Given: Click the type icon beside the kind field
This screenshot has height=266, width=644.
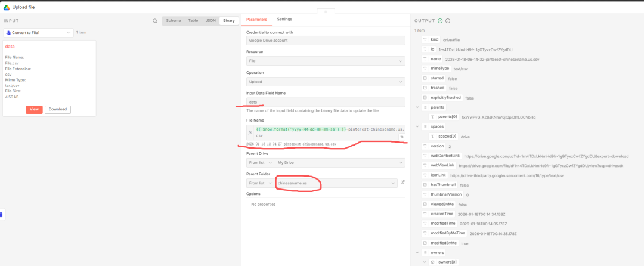Looking at the screenshot, I should (x=425, y=39).
